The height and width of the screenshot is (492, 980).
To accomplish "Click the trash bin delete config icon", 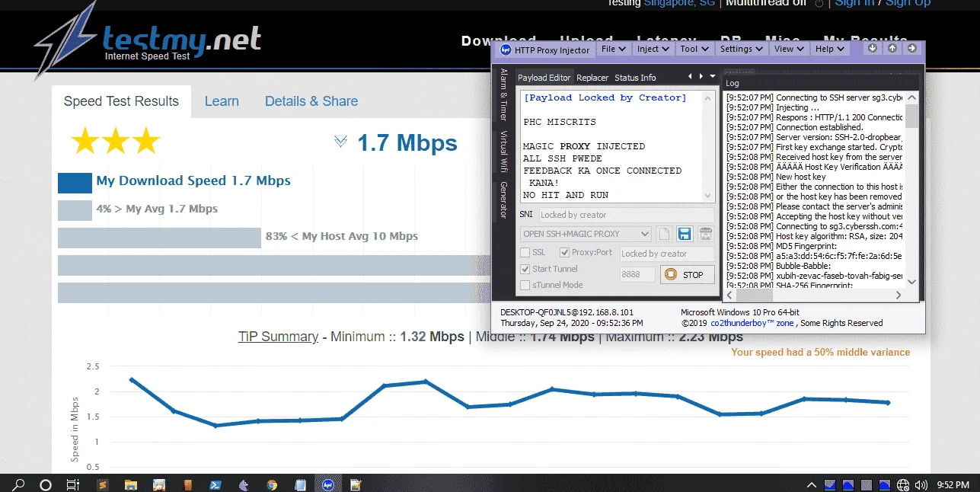I will pyautogui.click(x=706, y=234).
